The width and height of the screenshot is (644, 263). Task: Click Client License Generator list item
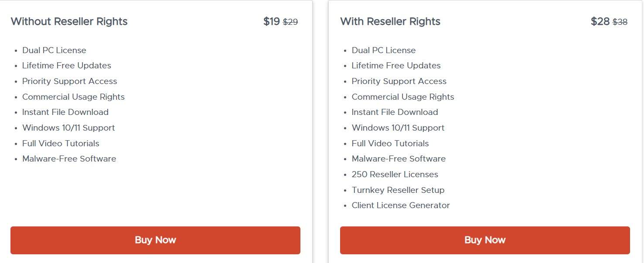pos(401,205)
